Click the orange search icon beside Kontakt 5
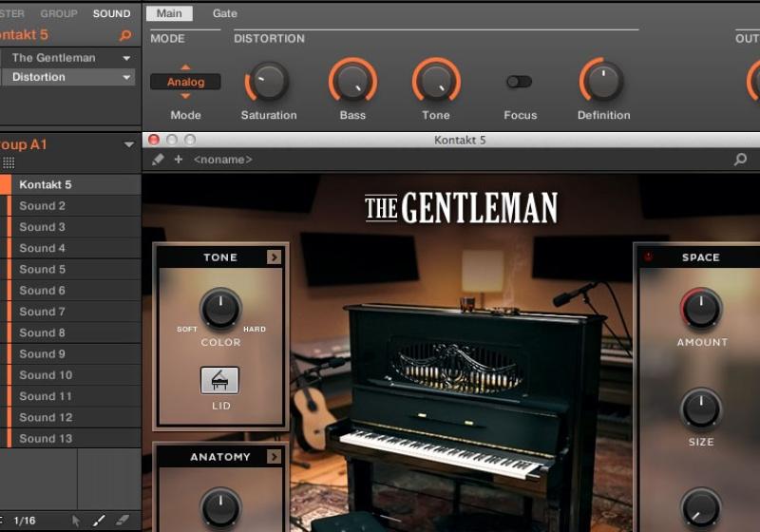Viewport: 760px width, 532px height. 125,36
